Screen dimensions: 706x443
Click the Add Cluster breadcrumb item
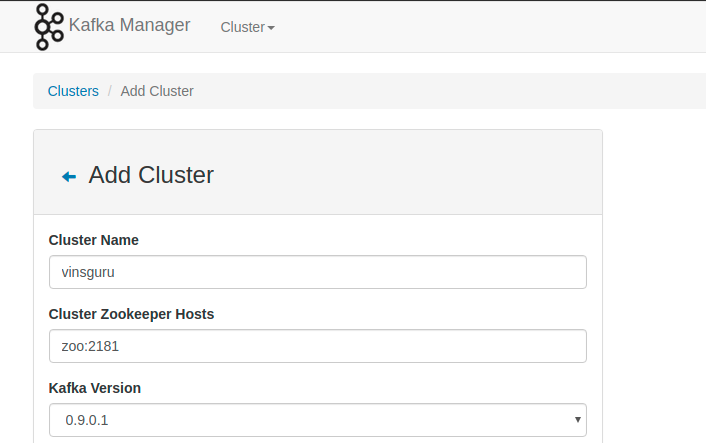coord(157,91)
